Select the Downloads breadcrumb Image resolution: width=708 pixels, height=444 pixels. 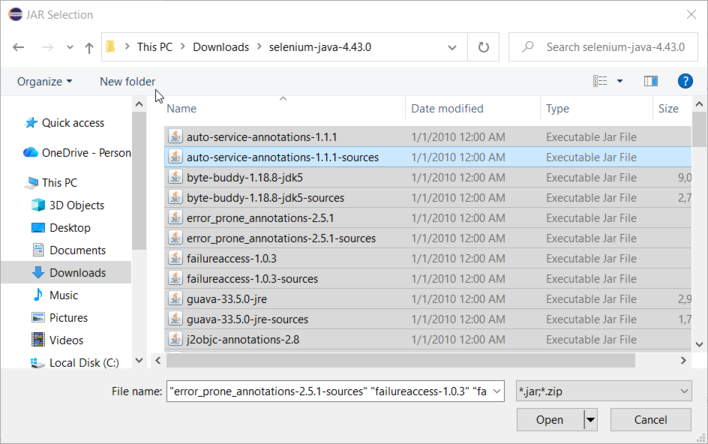click(221, 47)
